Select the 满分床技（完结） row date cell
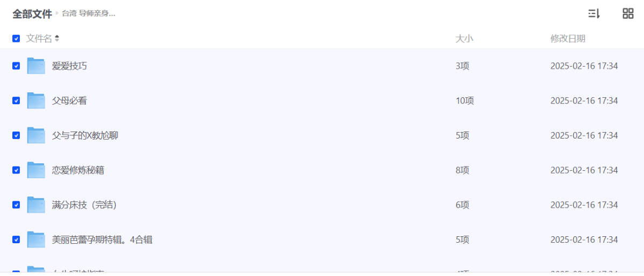 [x=584, y=205]
